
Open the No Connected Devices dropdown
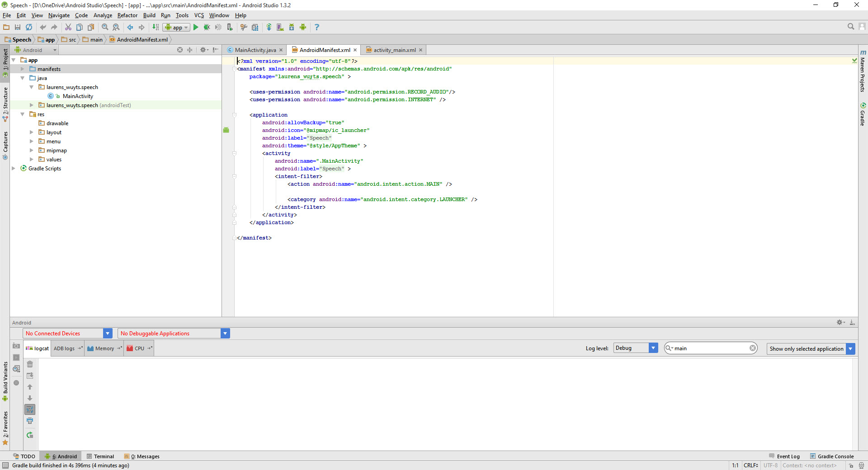(x=67, y=334)
